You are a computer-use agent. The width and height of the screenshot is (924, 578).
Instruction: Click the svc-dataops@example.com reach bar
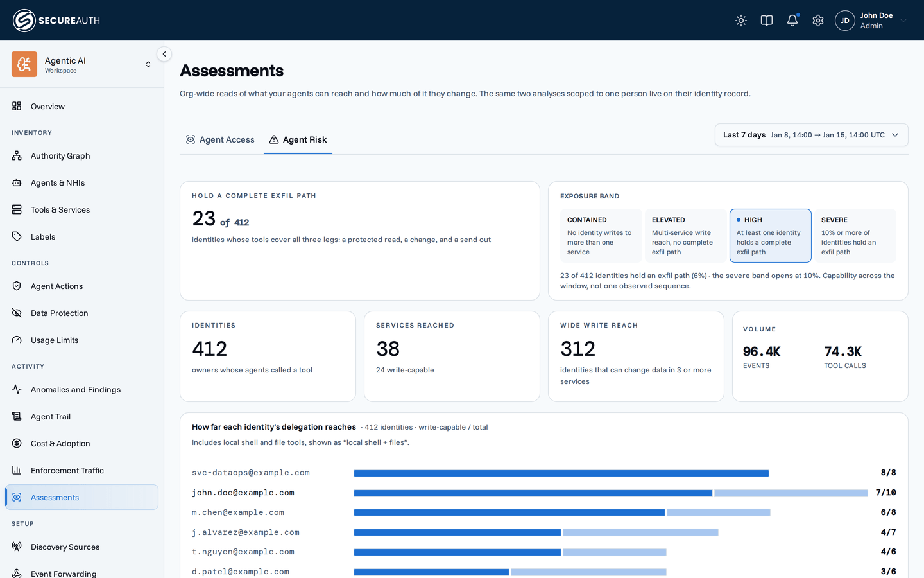click(x=561, y=473)
